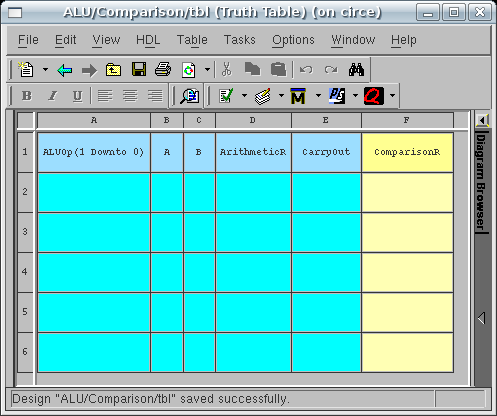Click yellow ComparisonR cell in row 2
This screenshot has width=497, height=416.
pos(407,192)
